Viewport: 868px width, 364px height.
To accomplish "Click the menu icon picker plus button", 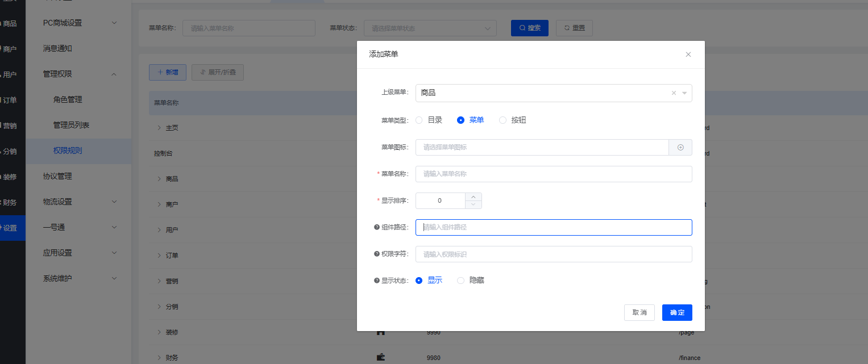I will 680,147.
